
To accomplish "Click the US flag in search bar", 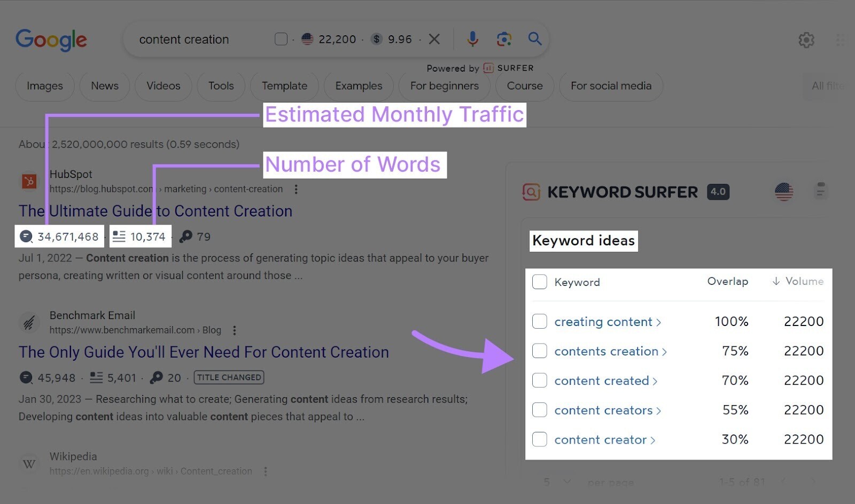I will 307,39.
